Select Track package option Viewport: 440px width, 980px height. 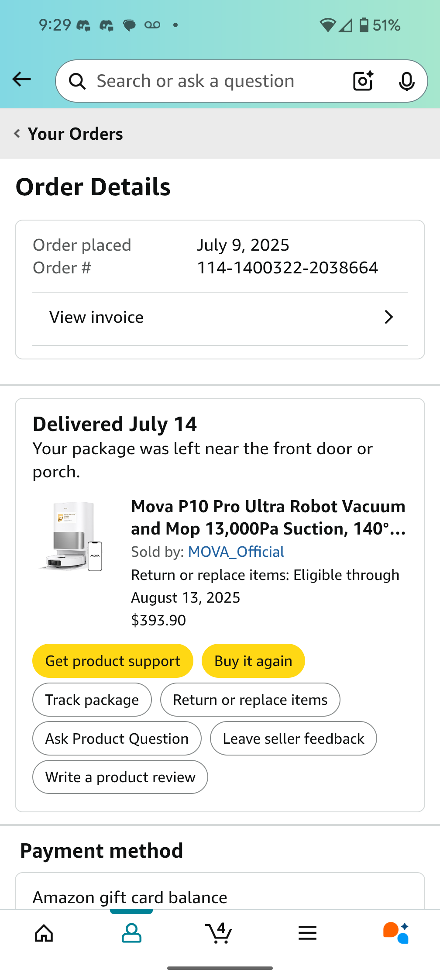pyautogui.click(x=92, y=700)
